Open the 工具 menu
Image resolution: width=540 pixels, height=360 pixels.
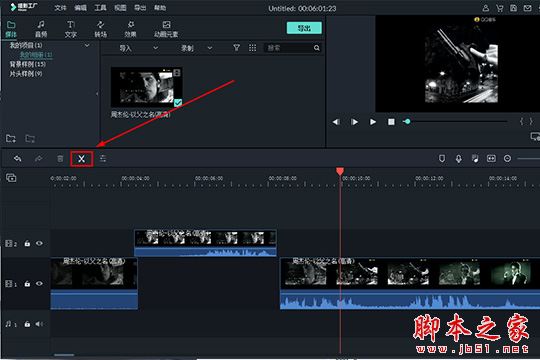point(100,8)
